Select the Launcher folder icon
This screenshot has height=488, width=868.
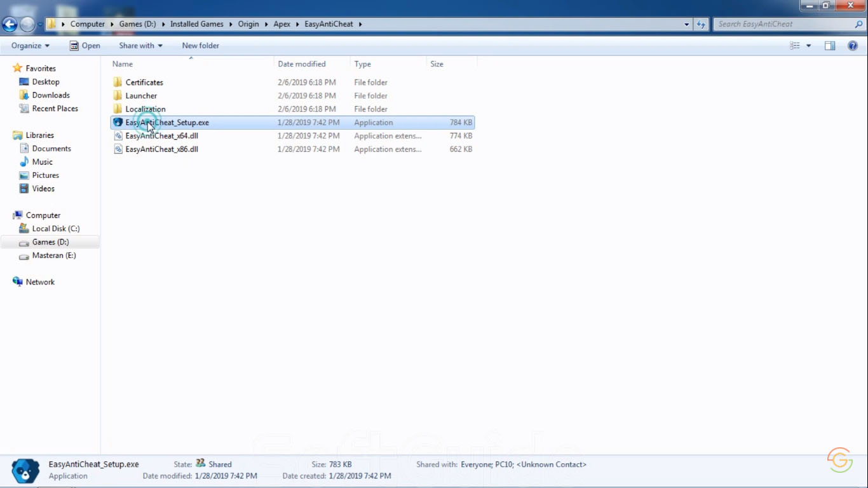click(x=118, y=95)
